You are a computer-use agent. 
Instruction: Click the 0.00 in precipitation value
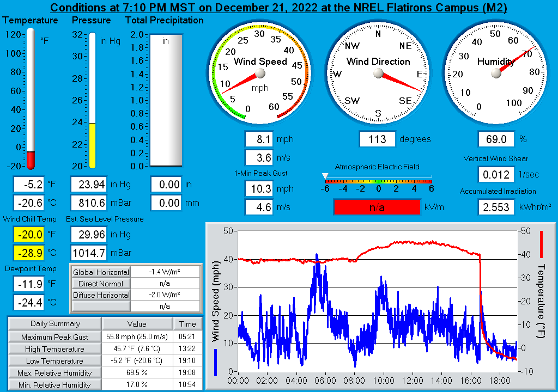pos(166,184)
